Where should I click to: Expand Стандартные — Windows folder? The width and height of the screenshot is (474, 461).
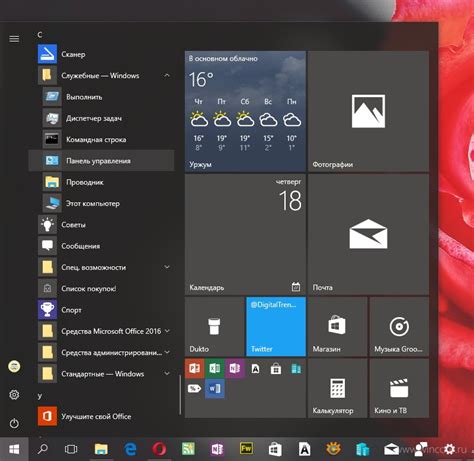[167, 373]
